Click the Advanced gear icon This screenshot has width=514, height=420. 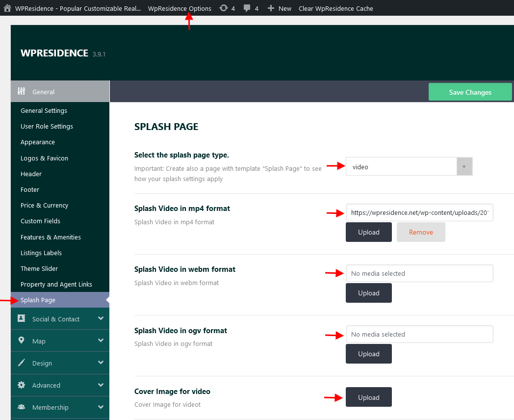(x=21, y=385)
